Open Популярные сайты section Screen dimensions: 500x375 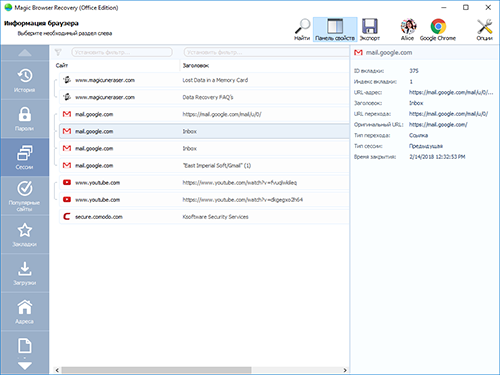(25, 196)
